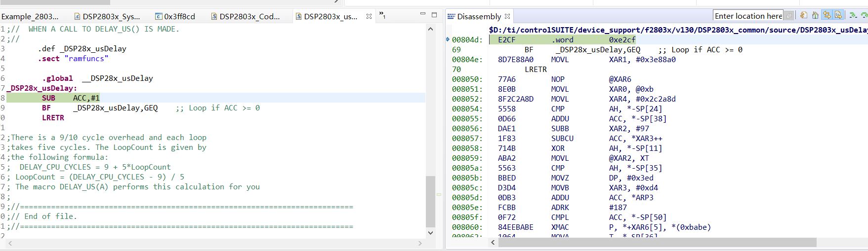Click the .sect "ramfuncs" line

tap(73, 59)
